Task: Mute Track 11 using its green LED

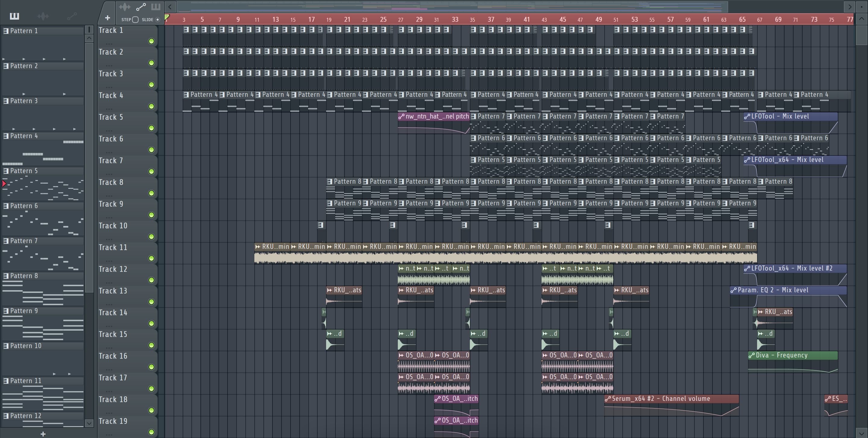Action: [151, 258]
